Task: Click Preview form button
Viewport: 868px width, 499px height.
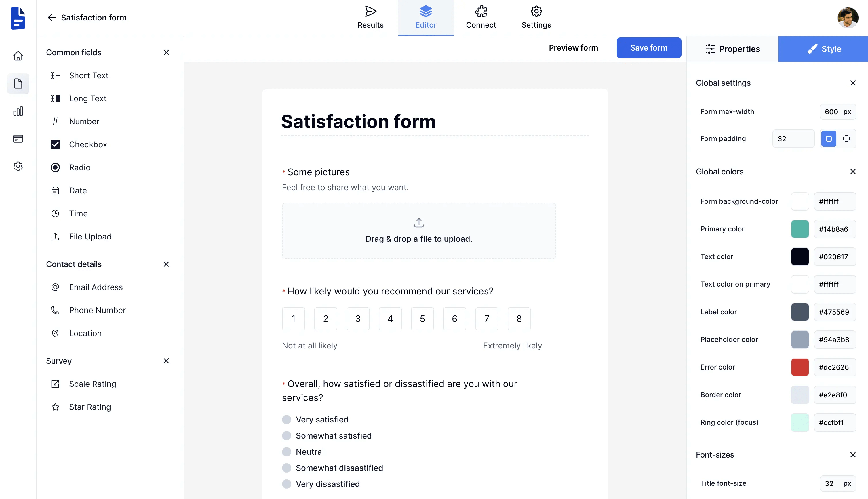Action: (x=574, y=48)
